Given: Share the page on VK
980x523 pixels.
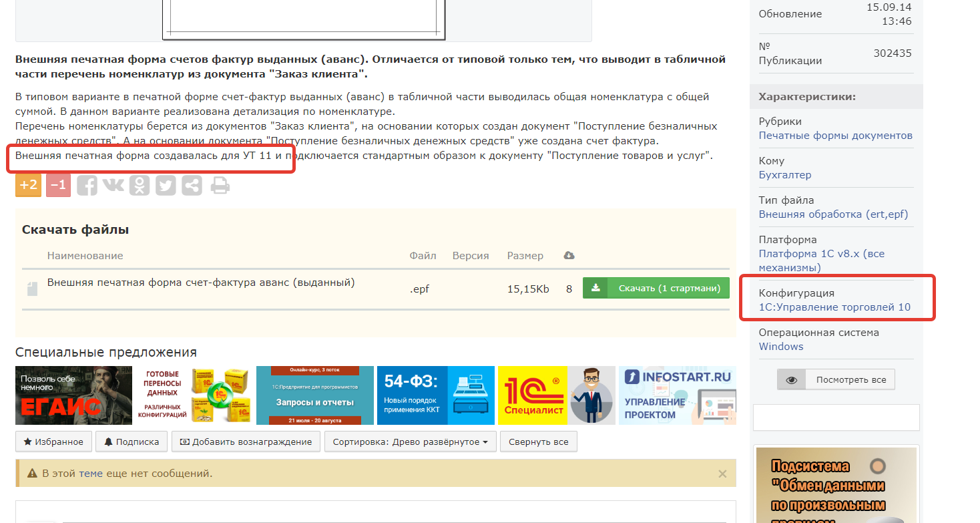Looking at the screenshot, I should pyautogui.click(x=113, y=185).
